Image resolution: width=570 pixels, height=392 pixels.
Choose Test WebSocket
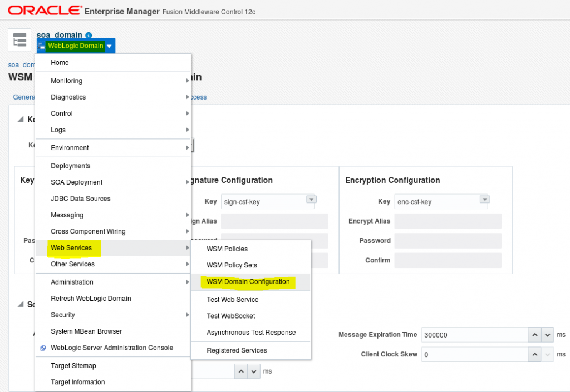tap(251, 316)
